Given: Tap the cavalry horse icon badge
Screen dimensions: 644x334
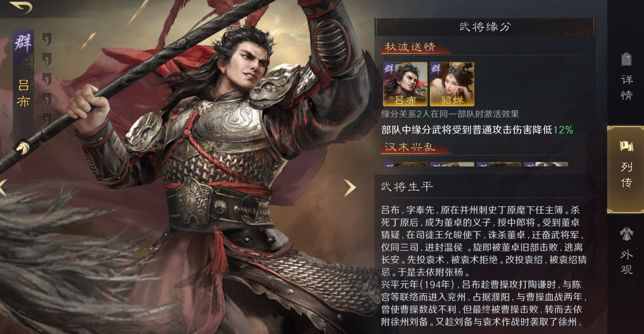Looking at the screenshot, I should click(x=23, y=147).
